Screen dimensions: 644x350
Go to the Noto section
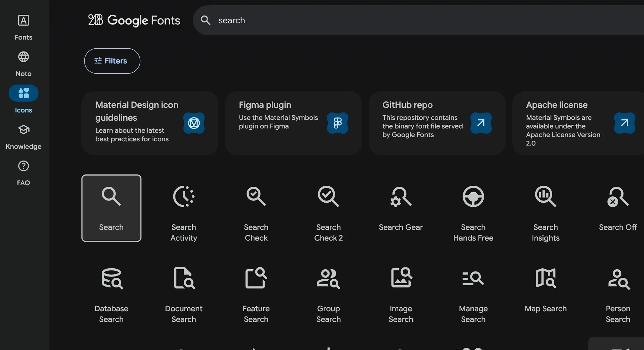[24, 63]
